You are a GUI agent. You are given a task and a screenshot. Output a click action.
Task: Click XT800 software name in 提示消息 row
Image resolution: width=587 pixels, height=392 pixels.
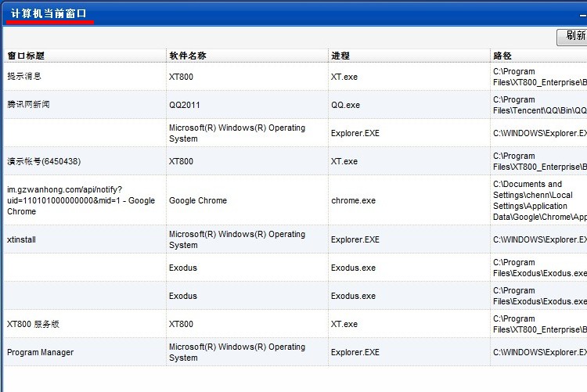tap(247, 77)
